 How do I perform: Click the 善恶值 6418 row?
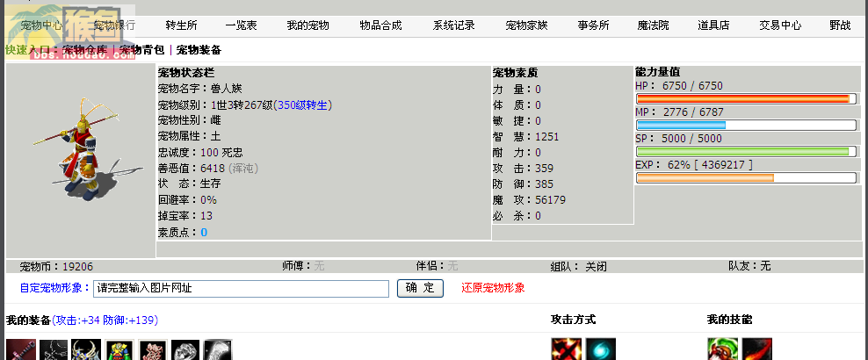click(208, 168)
